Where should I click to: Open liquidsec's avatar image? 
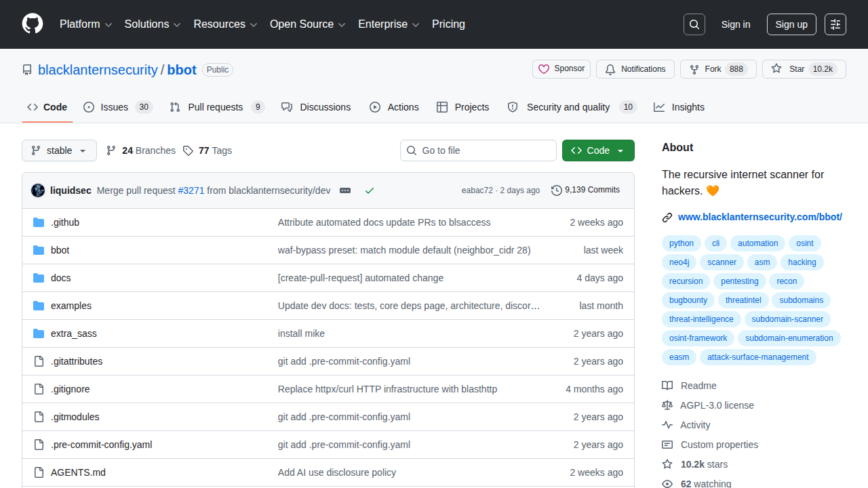coord(38,190)
